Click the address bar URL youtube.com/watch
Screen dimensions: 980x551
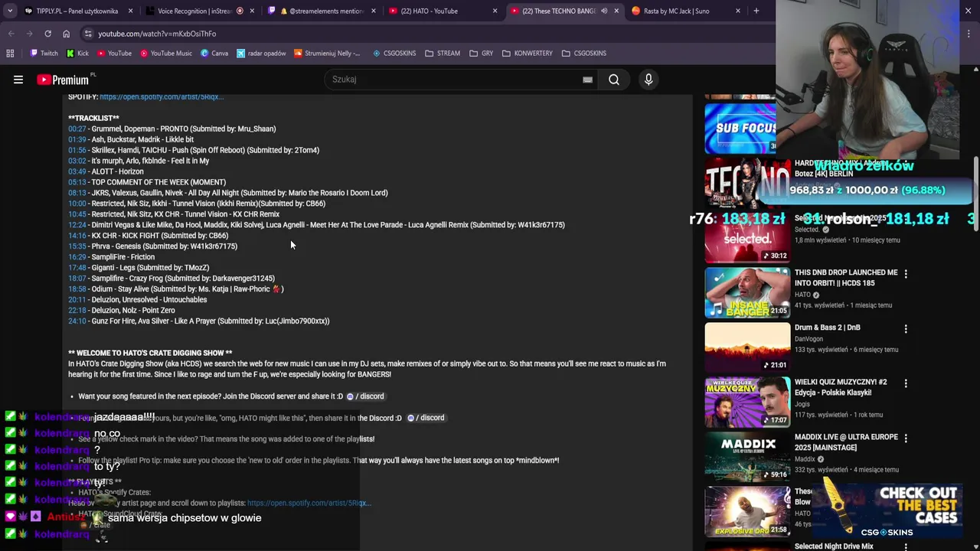coord(157,34)
